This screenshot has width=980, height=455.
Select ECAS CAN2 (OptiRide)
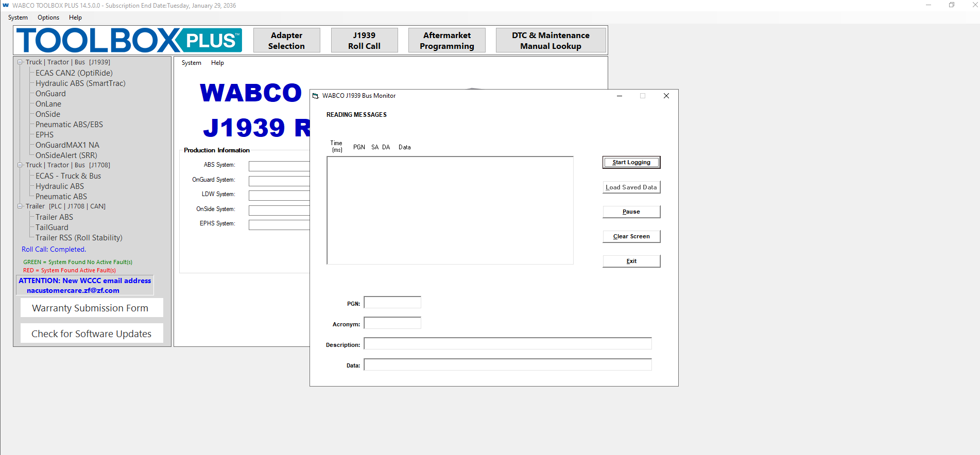[74, 73]
